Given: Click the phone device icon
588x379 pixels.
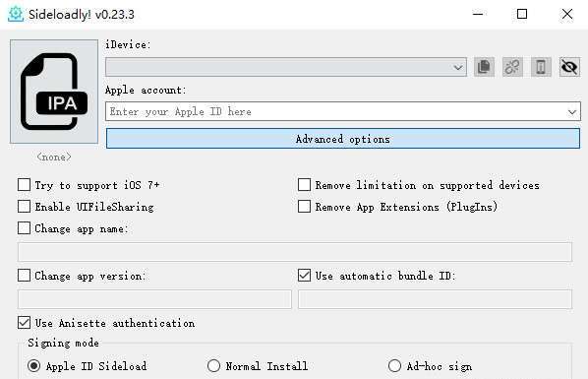Looking at the screenshot, I should pos(541,67).
